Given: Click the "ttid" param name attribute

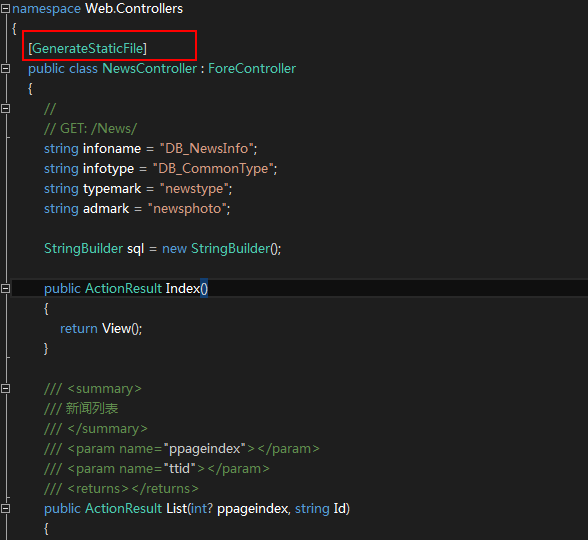Looking at the screenshot, I should 180,469.
